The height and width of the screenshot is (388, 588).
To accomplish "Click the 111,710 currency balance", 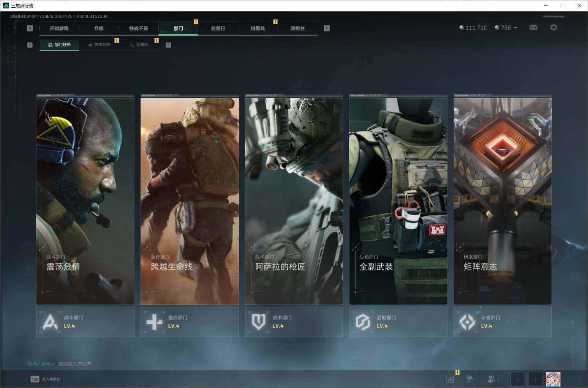I will pyautogui.click(x=473, y=28).
